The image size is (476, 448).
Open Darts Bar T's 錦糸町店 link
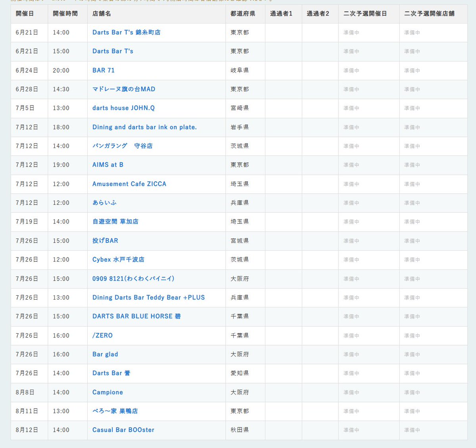(x=126, y=33)
